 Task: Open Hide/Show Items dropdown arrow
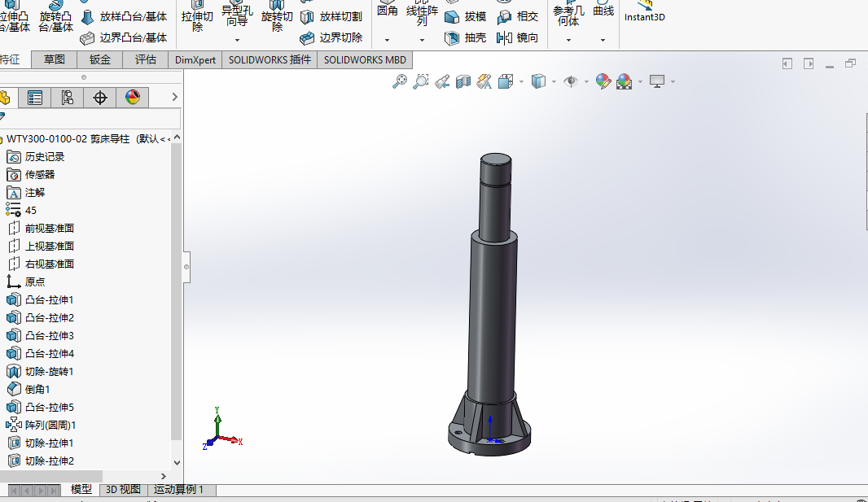(x=586, y=82)
